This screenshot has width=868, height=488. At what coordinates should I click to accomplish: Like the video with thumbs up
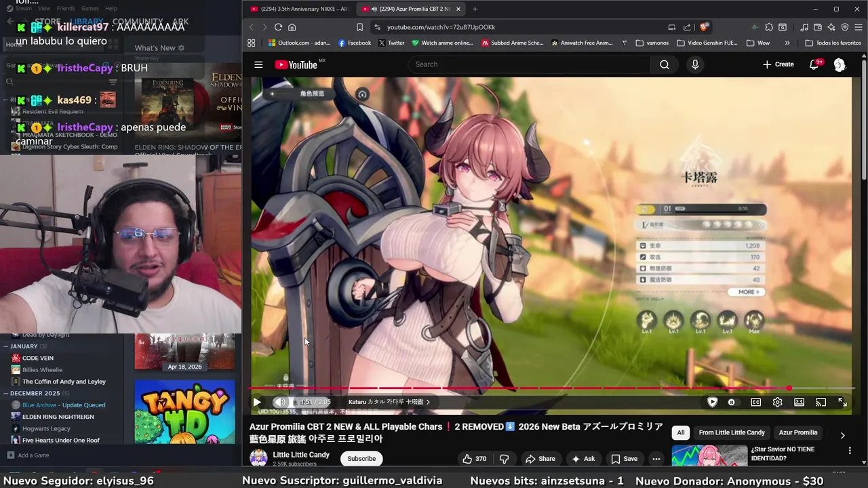tap(474, 459)
